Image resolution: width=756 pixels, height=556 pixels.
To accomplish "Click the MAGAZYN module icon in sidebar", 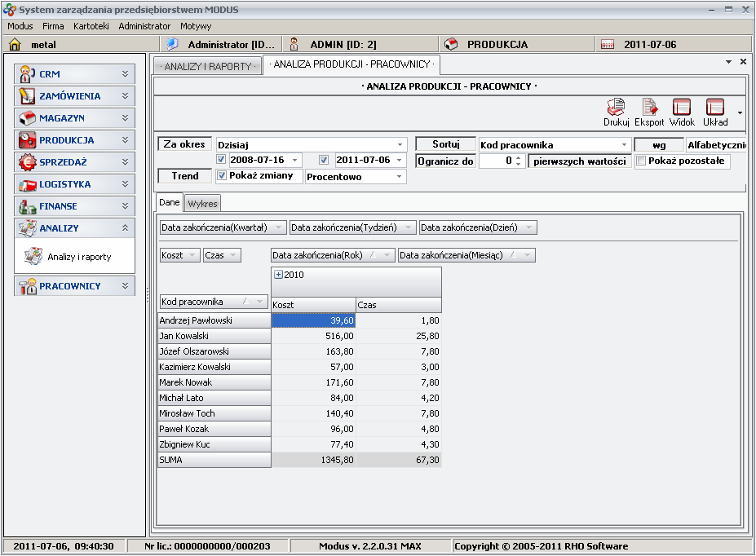I will pyautogui.click(x=28, y=118).
